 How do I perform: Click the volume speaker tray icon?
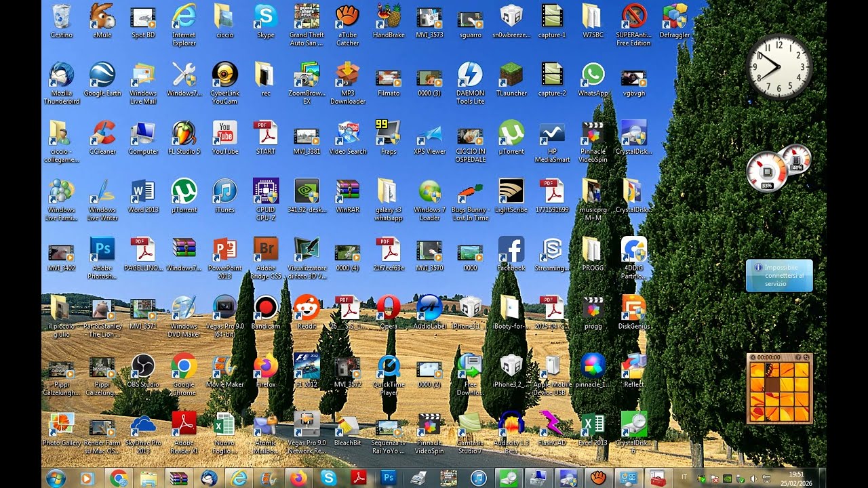[753, 479]
